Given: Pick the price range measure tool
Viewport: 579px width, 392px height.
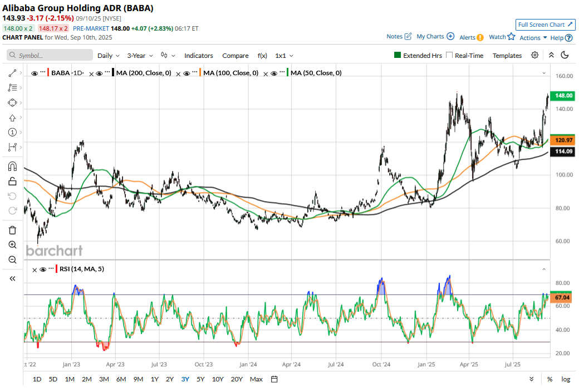Looking at the screenshot, I should pos(12,147).
